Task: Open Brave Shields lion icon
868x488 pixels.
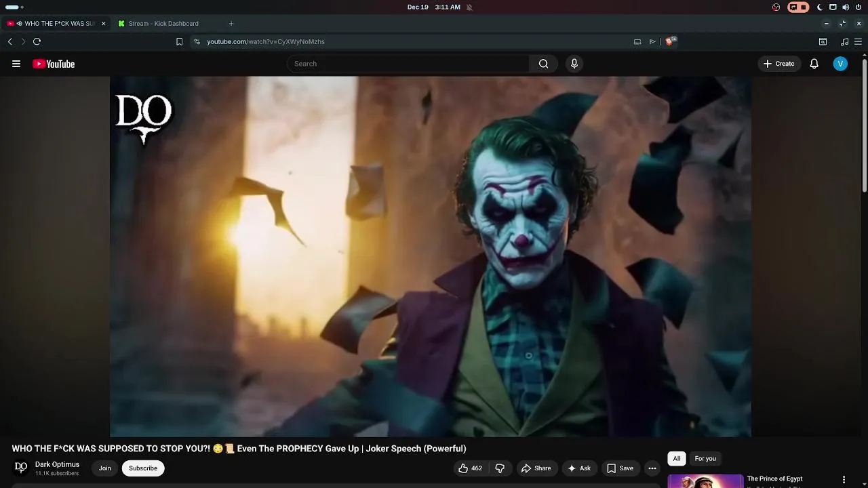Action: click(670, 41)
